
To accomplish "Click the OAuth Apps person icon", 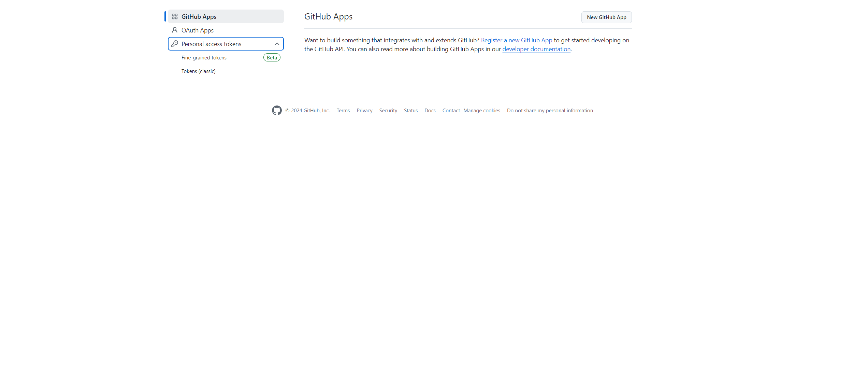I will [175, 30].
